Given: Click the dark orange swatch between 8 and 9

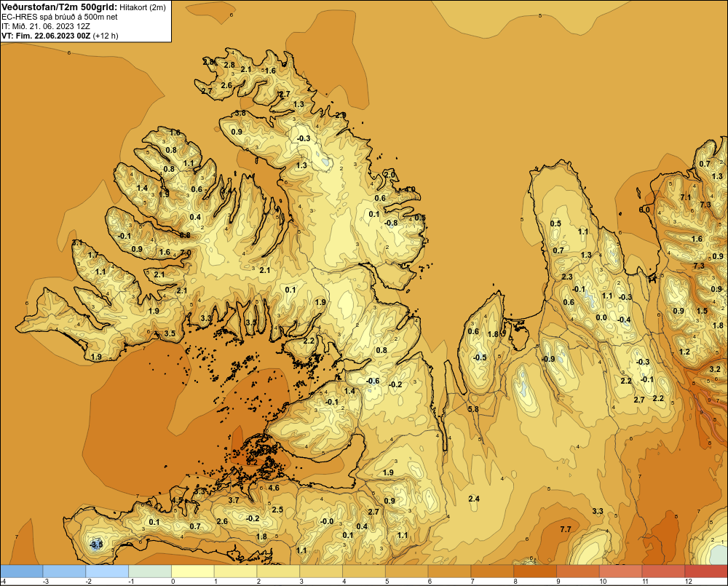Looking at the screenshot, I should pos(535,571).
